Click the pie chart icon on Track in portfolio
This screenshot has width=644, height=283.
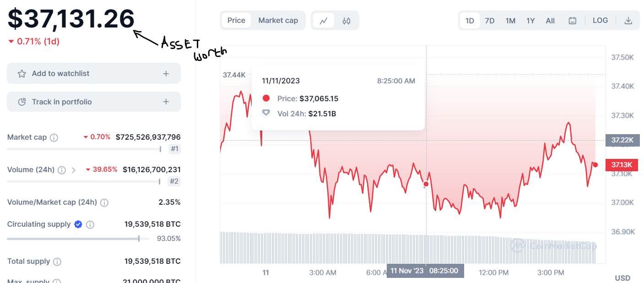pyautogui.click(x=21, y=101)
